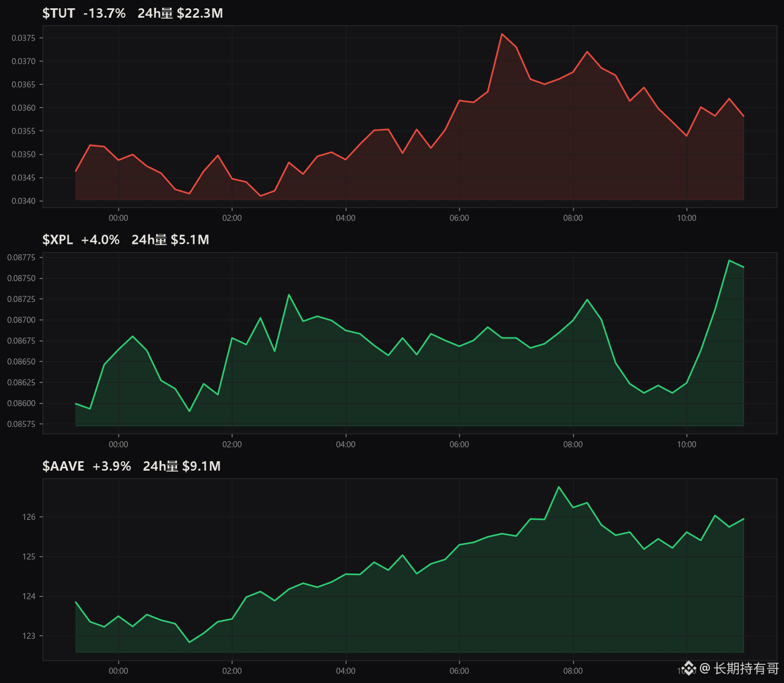
Task: Click 06:00 on the XPL chart axis
Action: click(x=459, y=444)
